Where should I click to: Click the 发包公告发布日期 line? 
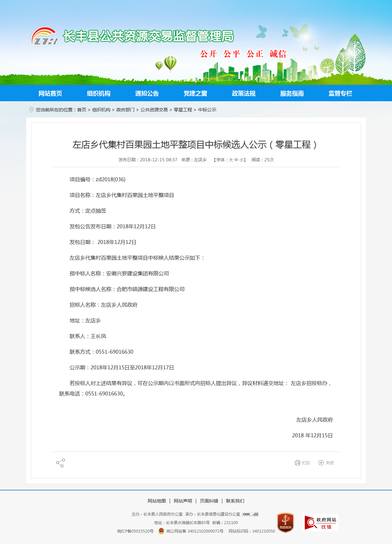113,226
